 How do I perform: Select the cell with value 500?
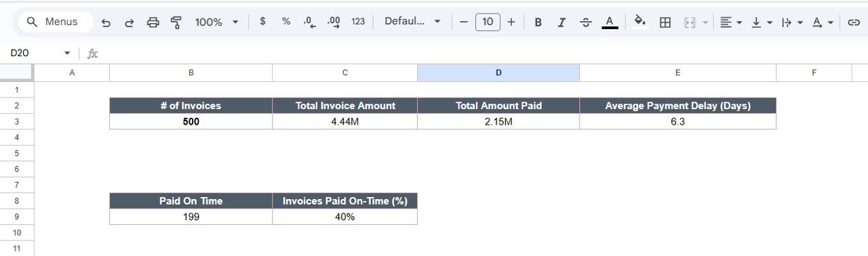click(191, 122)
